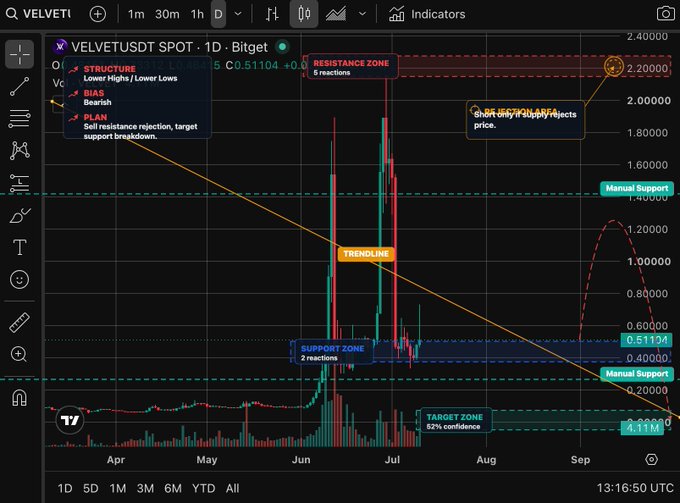
Task: Open the chart settings hexagon gear icon
Action: [651, 459]
